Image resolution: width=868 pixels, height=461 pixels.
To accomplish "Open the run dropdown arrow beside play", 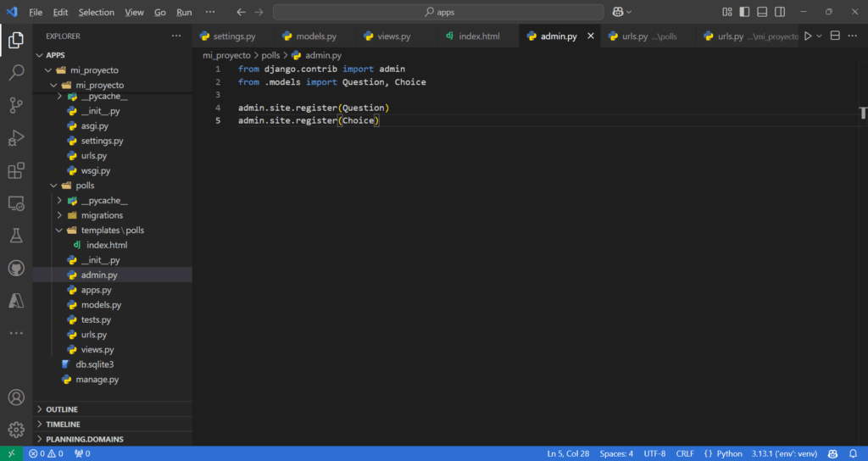I will [x=820, y=36].
